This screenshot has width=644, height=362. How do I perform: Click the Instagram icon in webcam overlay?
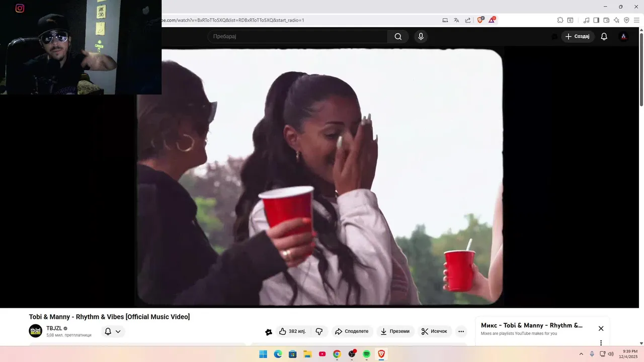point(20,8)
